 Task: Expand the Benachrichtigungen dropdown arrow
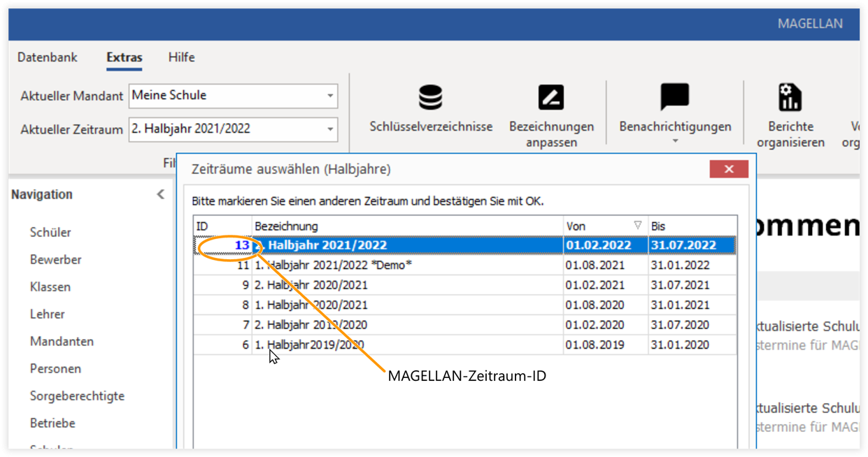pyautogui.click(x=675, y=141)
